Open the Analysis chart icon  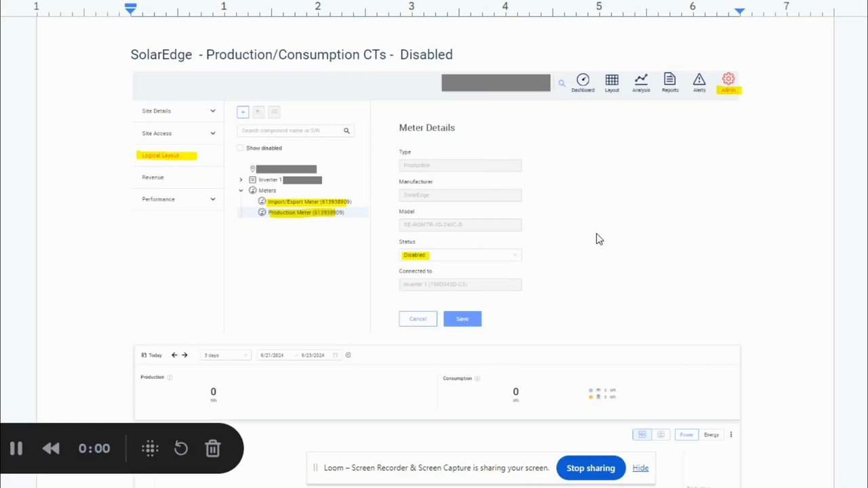641,80
